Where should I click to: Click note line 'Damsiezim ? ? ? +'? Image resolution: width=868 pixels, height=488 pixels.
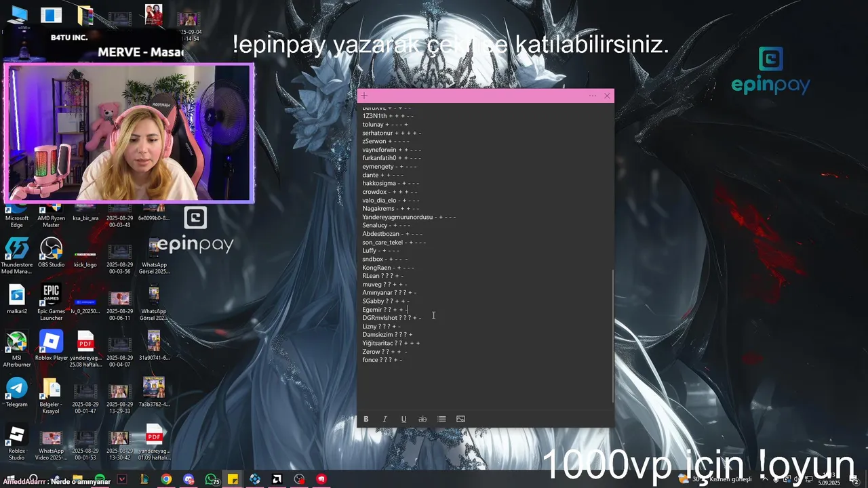[387, 335]
